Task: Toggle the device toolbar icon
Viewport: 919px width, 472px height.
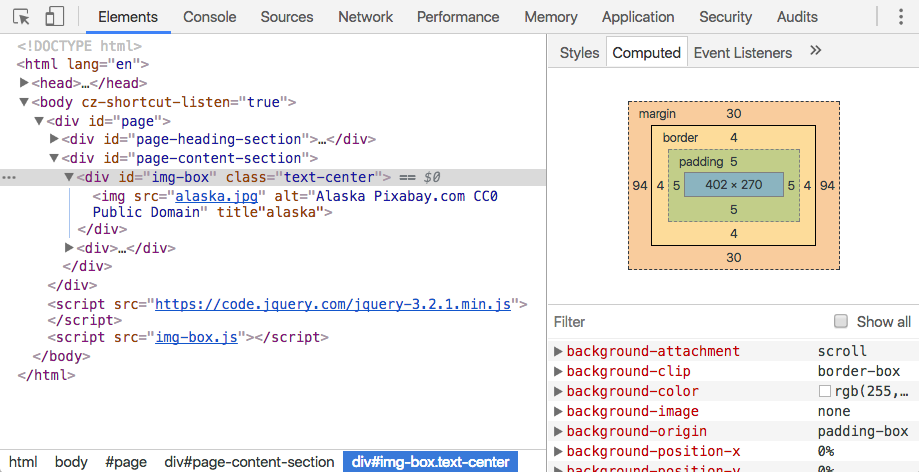Action: pos(55,17)
